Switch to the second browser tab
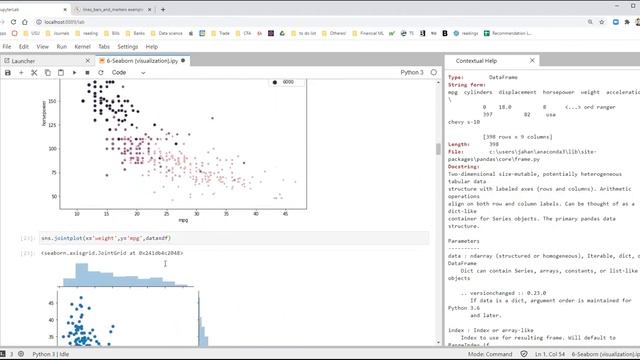The height and width of the screenshot is (360, 640). tap(112, 9)
